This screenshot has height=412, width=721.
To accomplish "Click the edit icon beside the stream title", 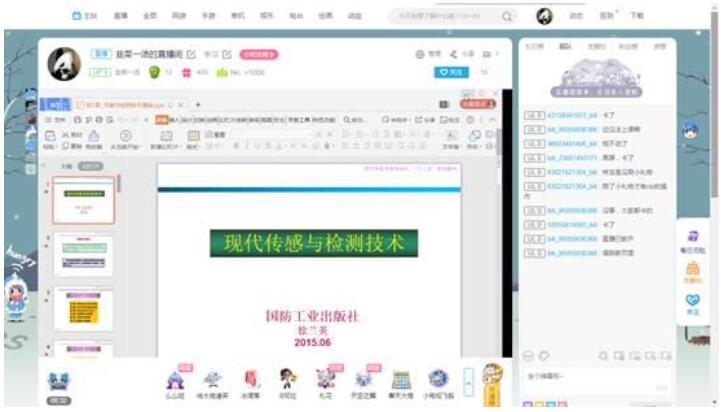I will coord(191,54).
